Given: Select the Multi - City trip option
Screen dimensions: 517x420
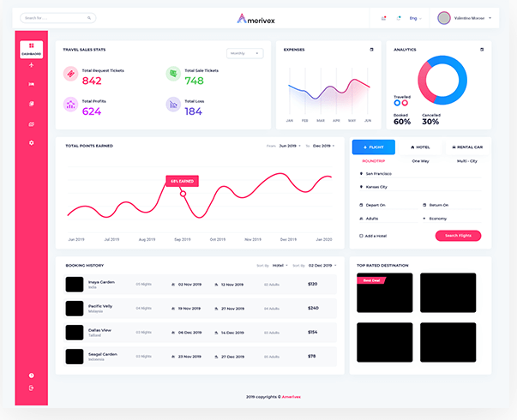Looking at the screenshot, I should click(x=466, y=161).
